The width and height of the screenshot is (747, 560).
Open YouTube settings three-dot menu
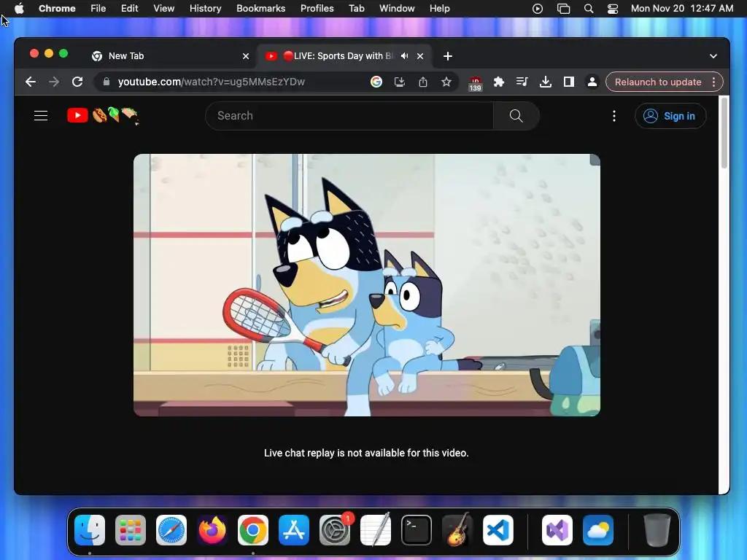point(614,116)
